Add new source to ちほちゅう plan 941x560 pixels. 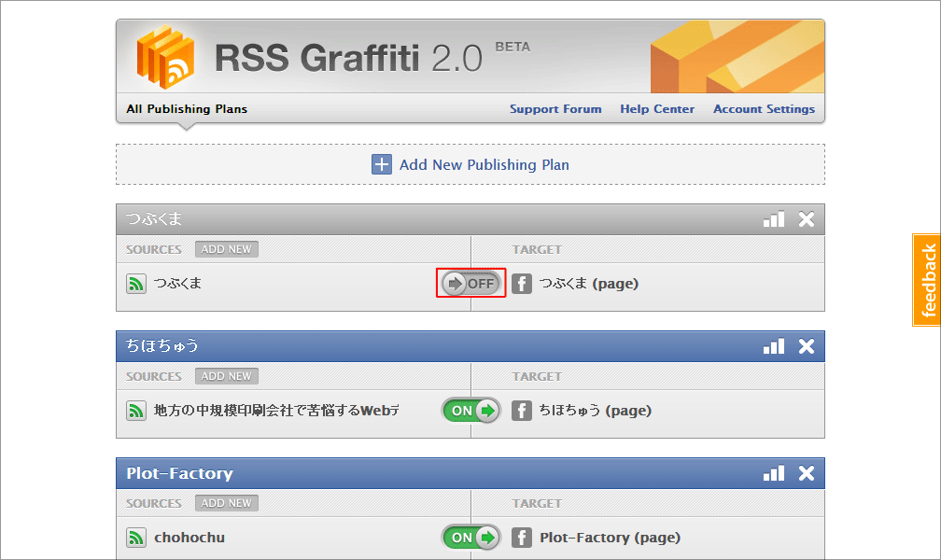point(226,376)
